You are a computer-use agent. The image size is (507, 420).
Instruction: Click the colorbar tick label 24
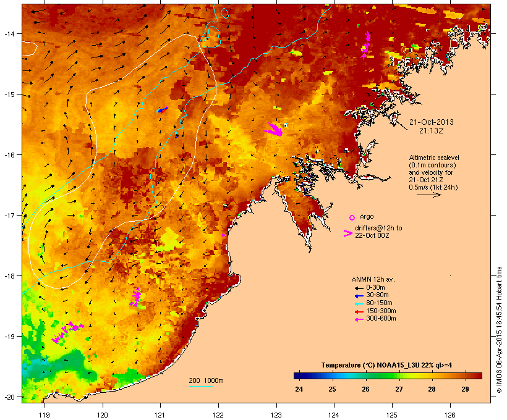299,389
